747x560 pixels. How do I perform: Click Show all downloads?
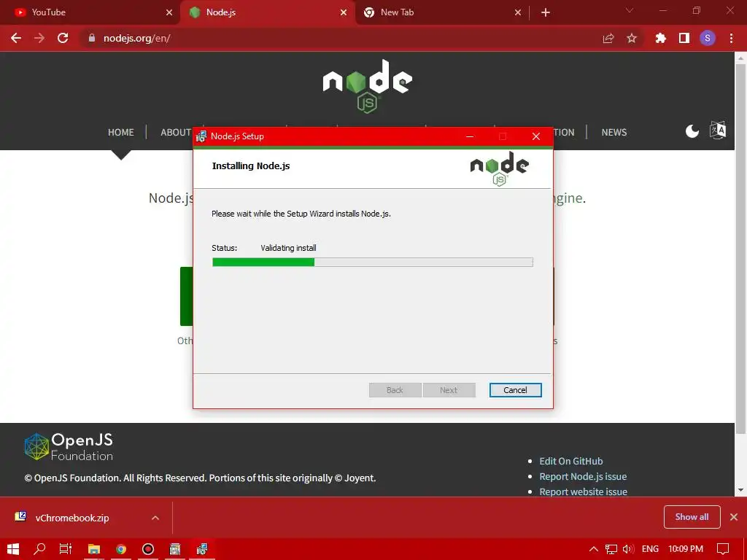point(692,517)
